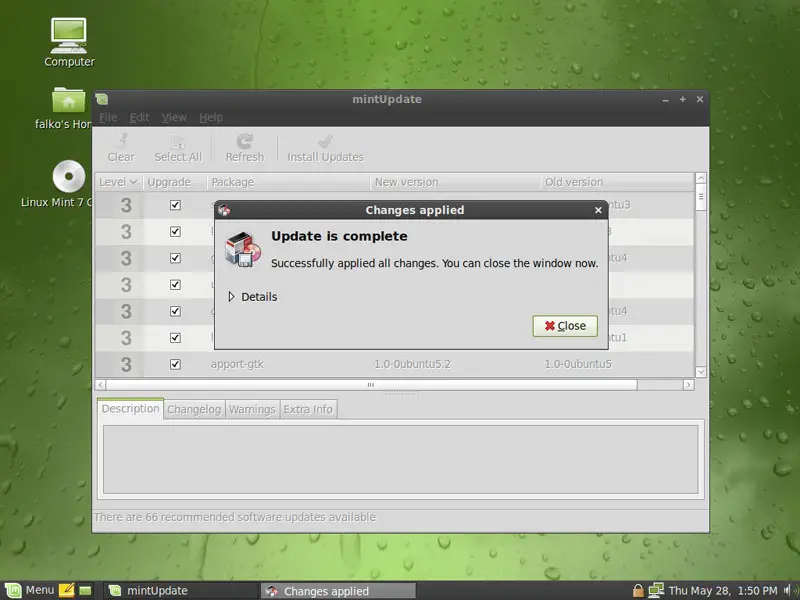800x600 pixels.
Task: Open the Computer desktop icon
Action: coord(69,43)
